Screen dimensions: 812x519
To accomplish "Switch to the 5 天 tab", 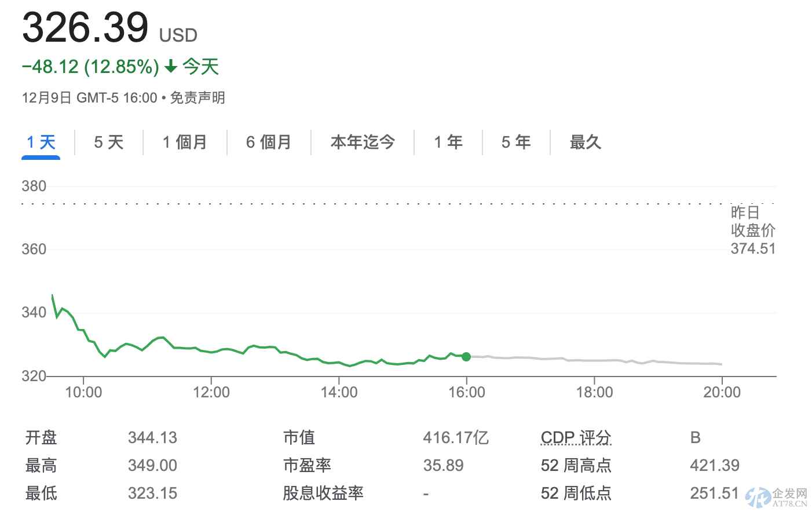I will (109, 142).
